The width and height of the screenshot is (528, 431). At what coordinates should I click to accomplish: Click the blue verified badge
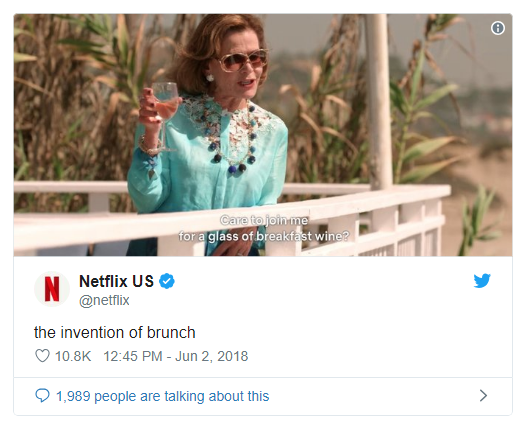tap(167, 281)
